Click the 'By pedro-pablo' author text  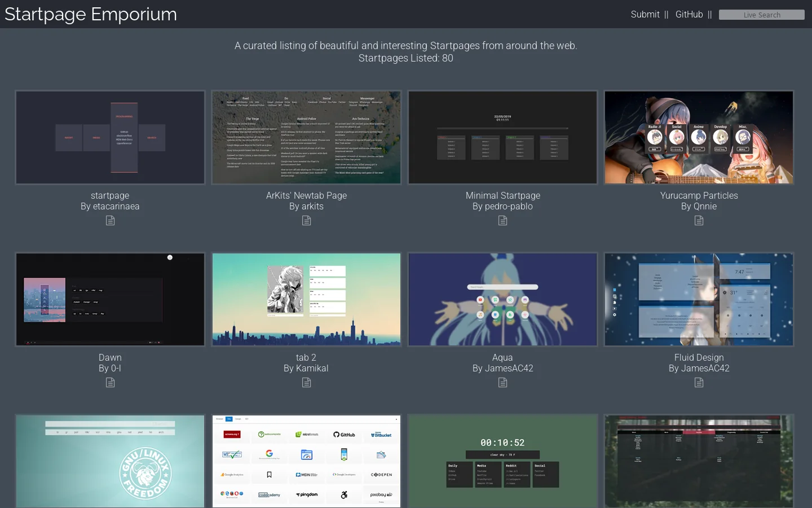point(503,206)
